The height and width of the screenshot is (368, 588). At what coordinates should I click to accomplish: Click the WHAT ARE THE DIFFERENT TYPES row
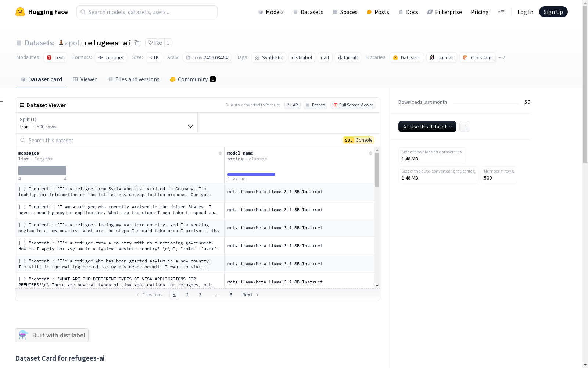[195, 281]
